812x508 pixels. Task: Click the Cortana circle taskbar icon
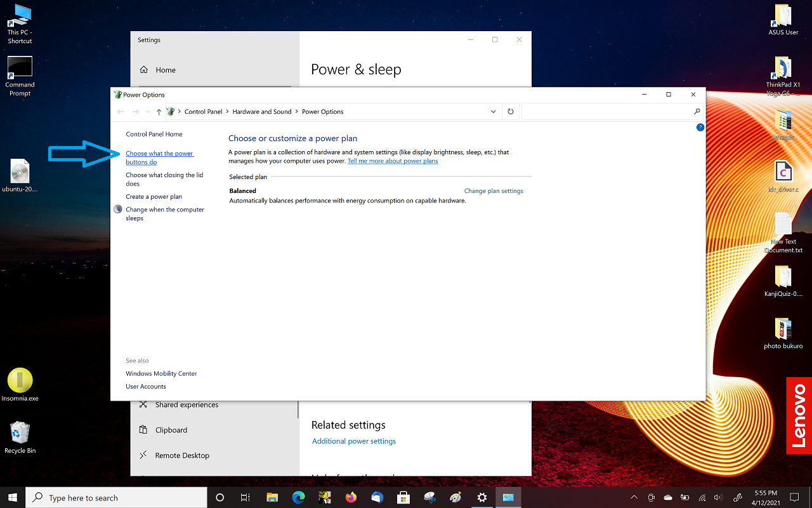tap(220, 497)
